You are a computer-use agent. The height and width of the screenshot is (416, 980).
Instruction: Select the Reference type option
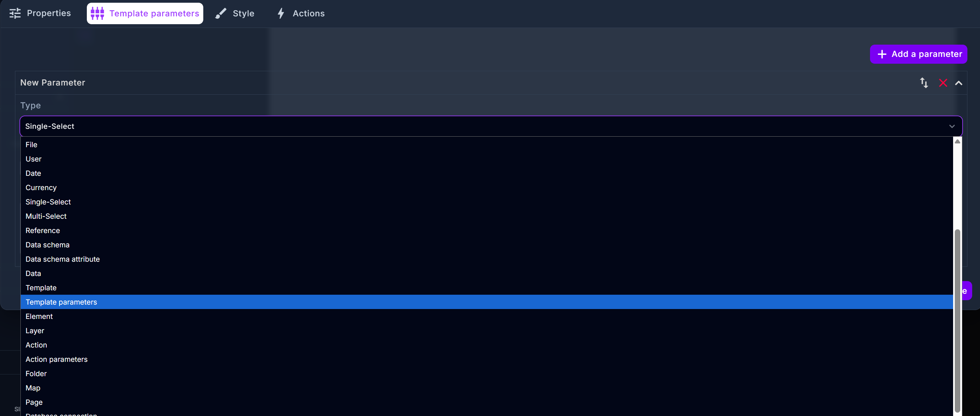(x=43, y=230)
